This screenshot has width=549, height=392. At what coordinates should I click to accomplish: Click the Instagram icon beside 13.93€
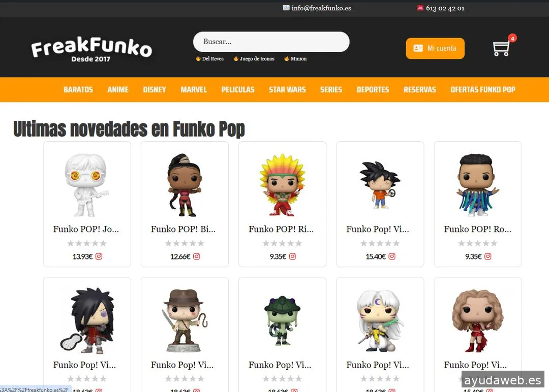(x=99, y=256)
